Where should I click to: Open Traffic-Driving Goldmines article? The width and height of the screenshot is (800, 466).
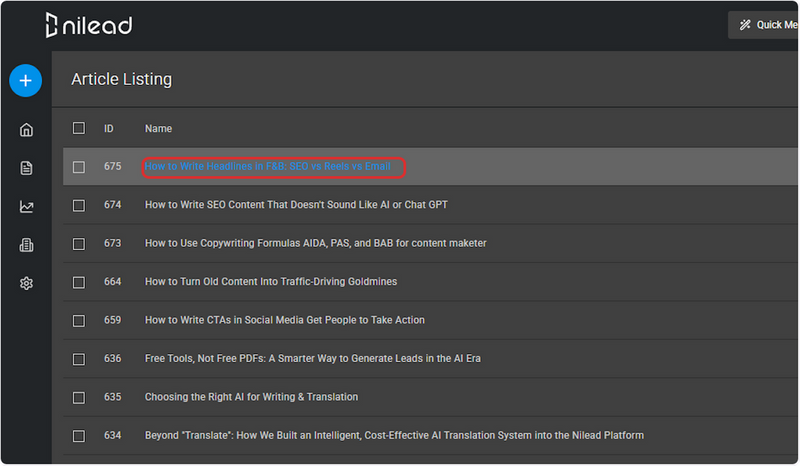[271, 282]
